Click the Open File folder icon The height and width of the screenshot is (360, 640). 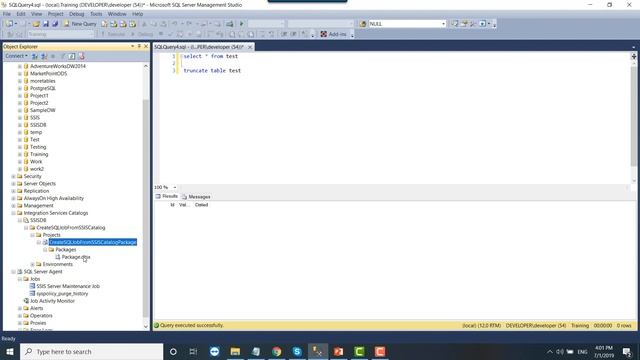[x=36, y=24]
